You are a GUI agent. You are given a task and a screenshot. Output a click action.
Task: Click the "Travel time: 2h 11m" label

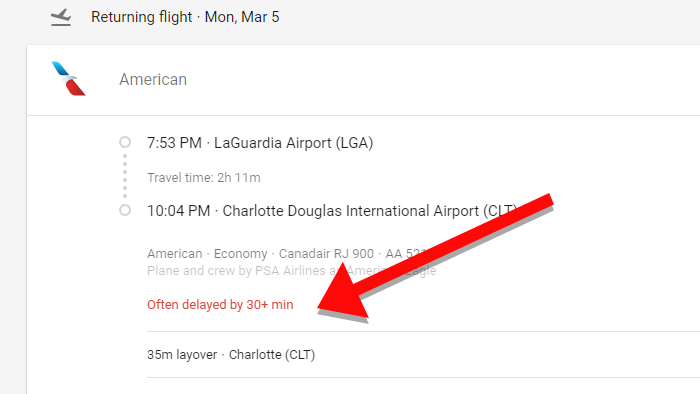204,178
